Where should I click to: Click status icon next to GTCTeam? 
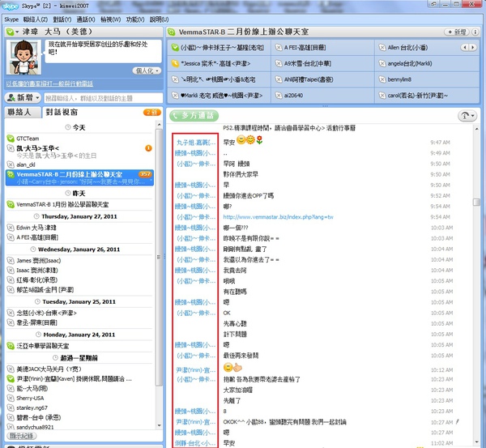click(11, 139)
